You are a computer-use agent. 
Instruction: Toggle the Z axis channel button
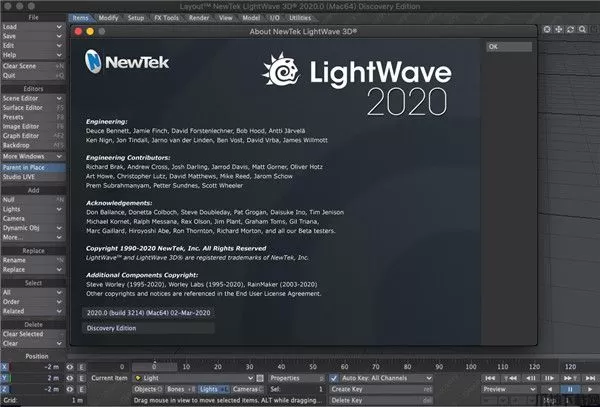[x=5, y=389]
